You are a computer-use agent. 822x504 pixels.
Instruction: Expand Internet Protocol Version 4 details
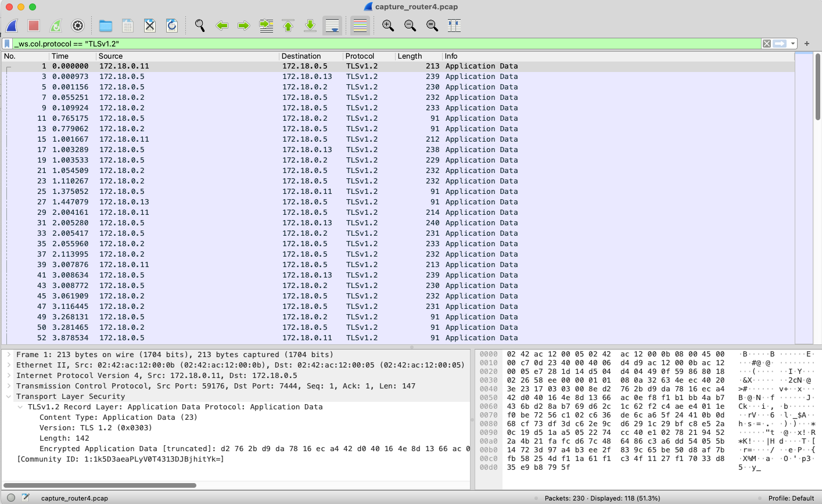coord(9,376)
